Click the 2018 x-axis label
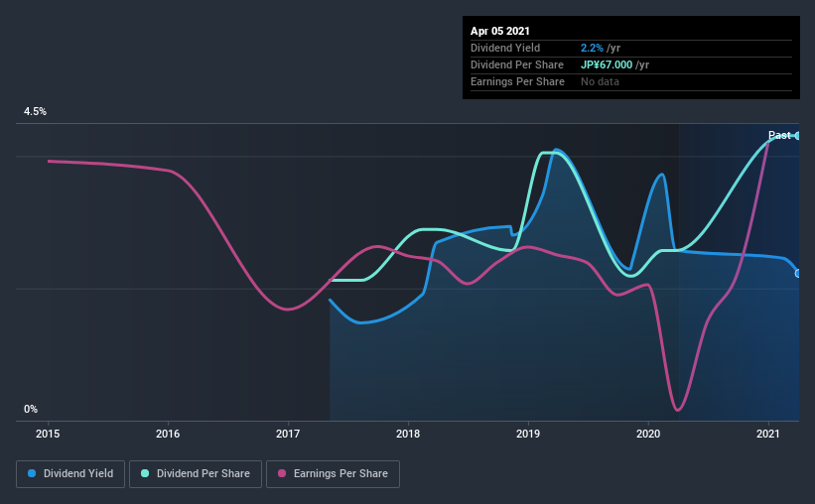Screen dimensions: 815x504 (x=408, y=434)
